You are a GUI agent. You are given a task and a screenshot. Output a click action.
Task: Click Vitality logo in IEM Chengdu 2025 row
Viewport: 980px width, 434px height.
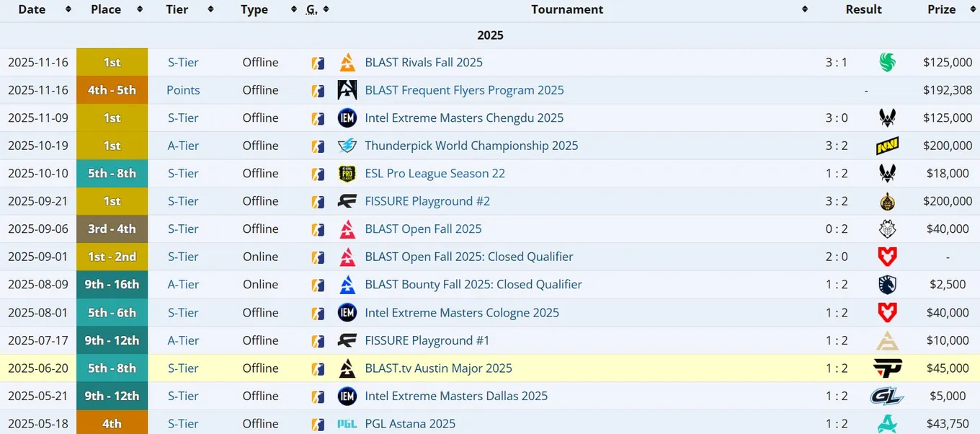point(887,118)
